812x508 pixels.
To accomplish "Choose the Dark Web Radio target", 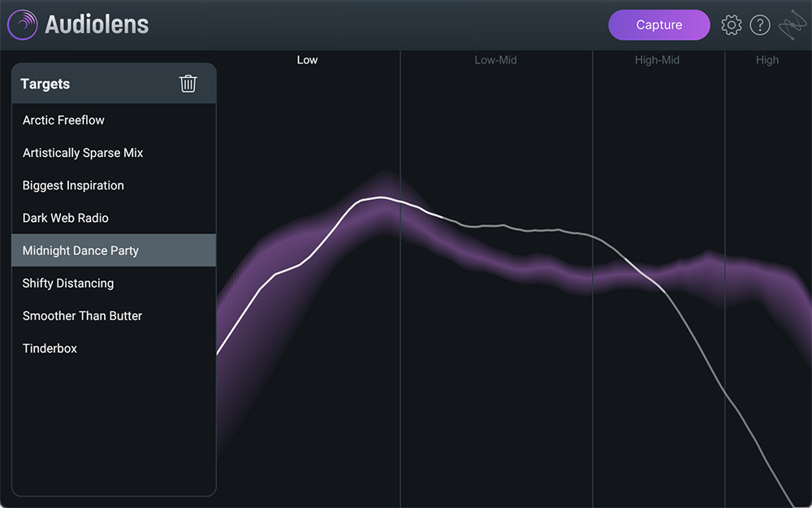I will 65,218.
